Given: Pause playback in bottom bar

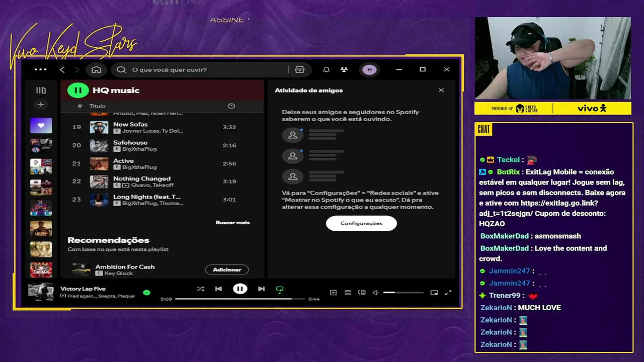Looking at the screenshot, I should coord(240,289).
